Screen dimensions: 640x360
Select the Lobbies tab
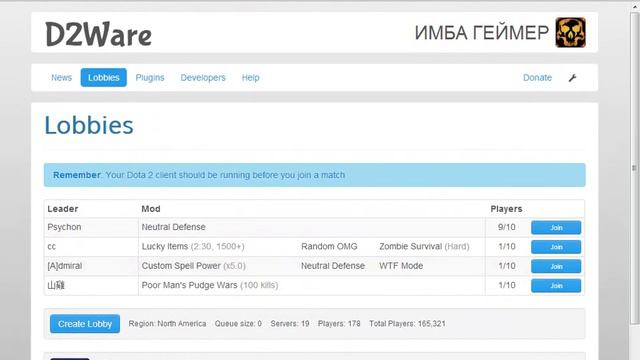(104, 78)
